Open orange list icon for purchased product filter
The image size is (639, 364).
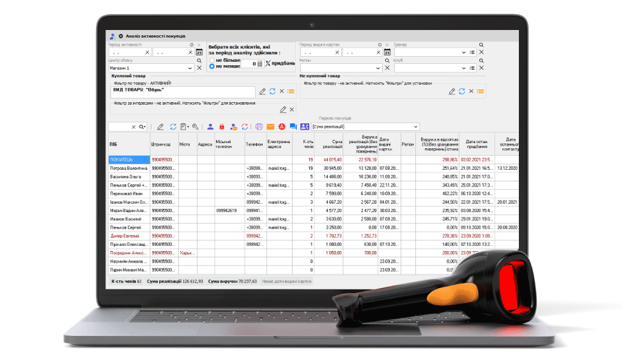click(x=291, y=91)
